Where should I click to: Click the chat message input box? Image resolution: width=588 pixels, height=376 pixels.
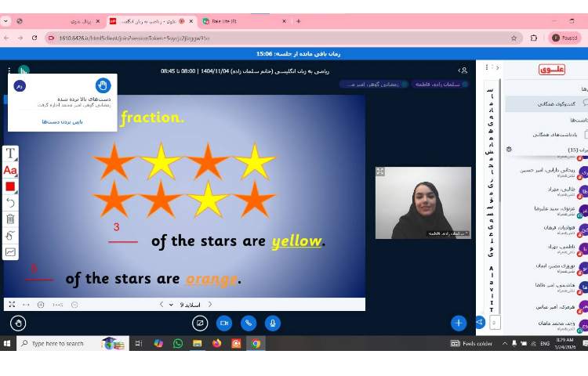pyautogui.click(x=495, y=323)
